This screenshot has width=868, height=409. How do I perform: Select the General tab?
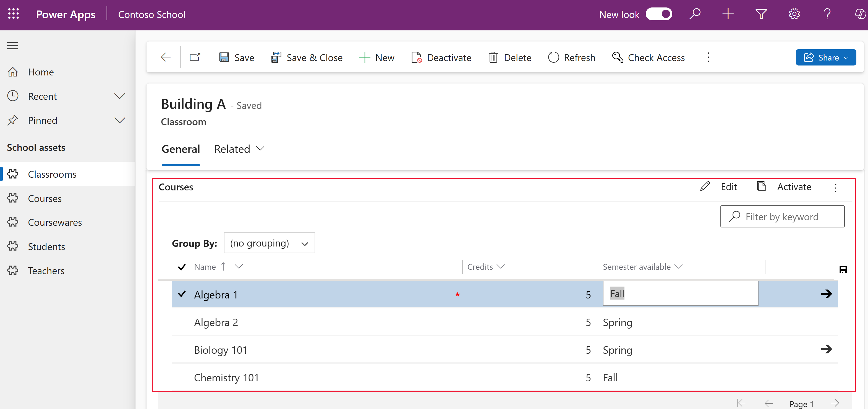pos(180,148)
